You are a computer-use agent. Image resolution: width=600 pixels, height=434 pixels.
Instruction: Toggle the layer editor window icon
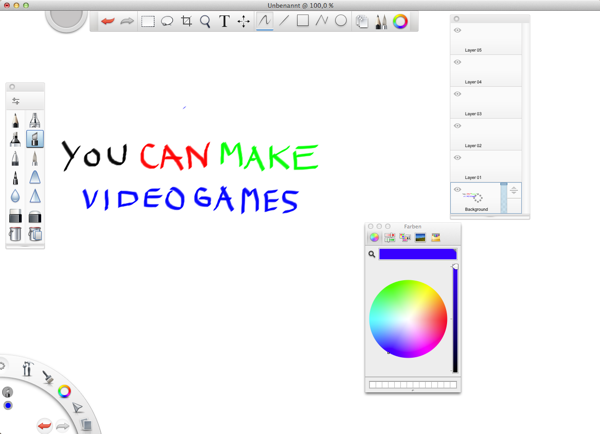[x=362, y=21]
